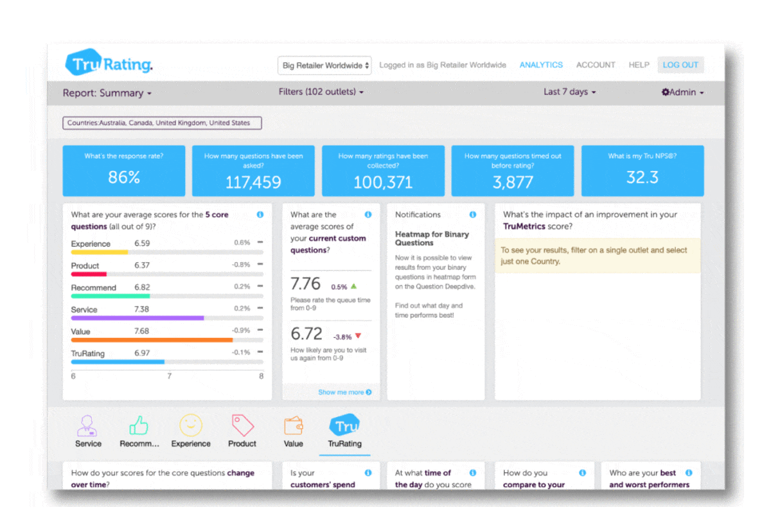Open info icon for best and worst performers
The width and height of the screenshot is (771, 532).
(x=689, y=473)
